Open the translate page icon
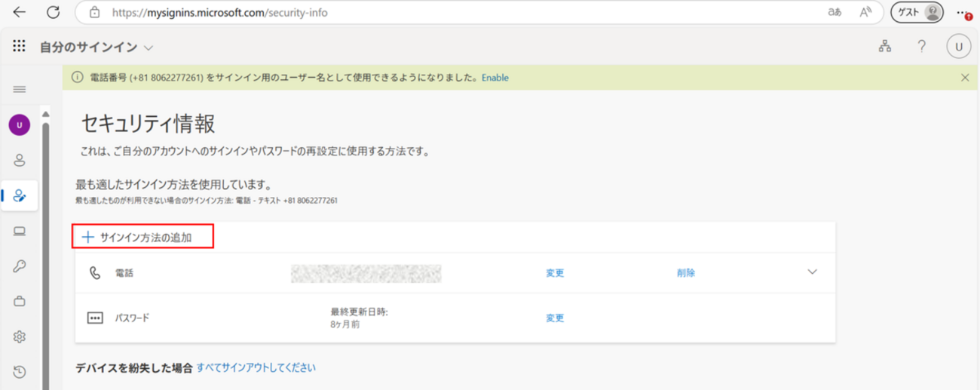 click(x=835, y=12)
